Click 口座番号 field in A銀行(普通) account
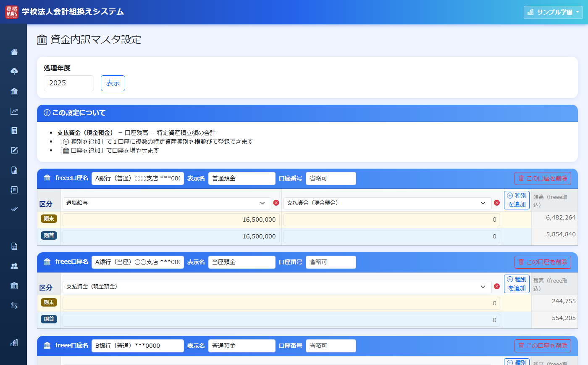 pos(331,178)
